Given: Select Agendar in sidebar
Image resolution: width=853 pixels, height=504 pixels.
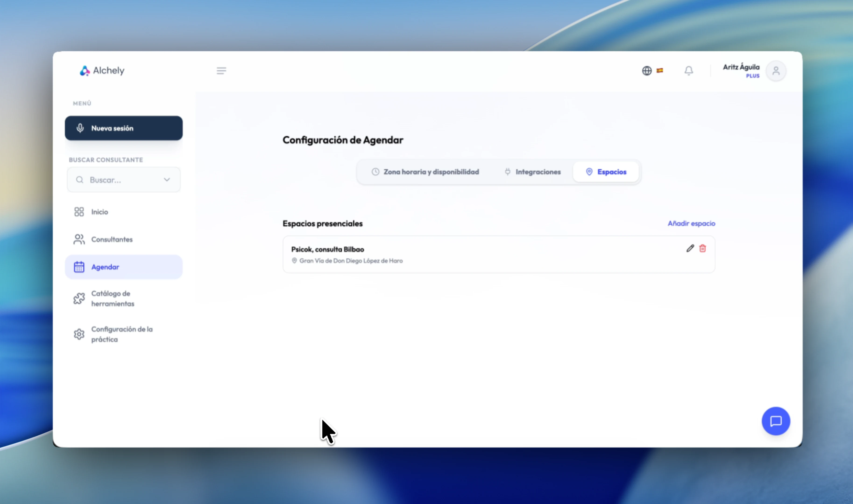Looking at the screenshot, I should pyautogui.click(x=124, y=267).
